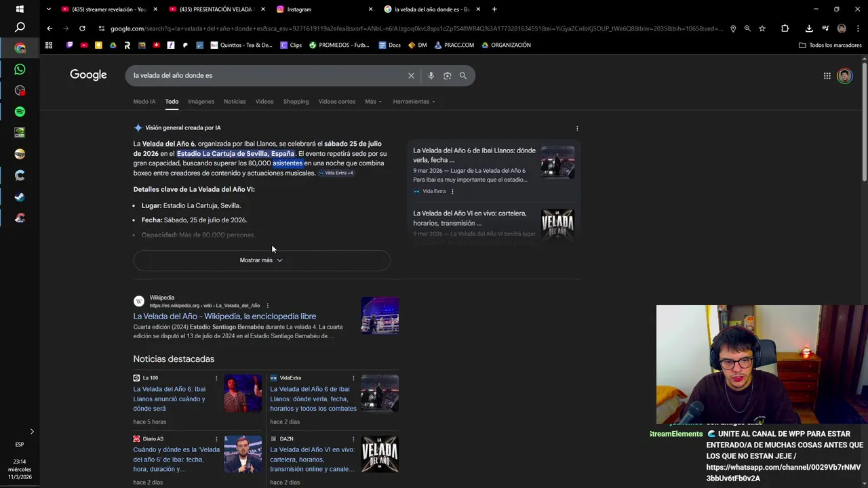Open options menu for Diario AS news
Screen dimensions: 868x488
(216, 439)
